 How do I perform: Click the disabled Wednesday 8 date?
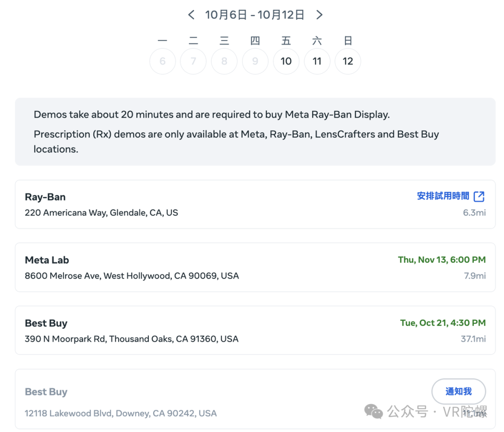[224, 61]
